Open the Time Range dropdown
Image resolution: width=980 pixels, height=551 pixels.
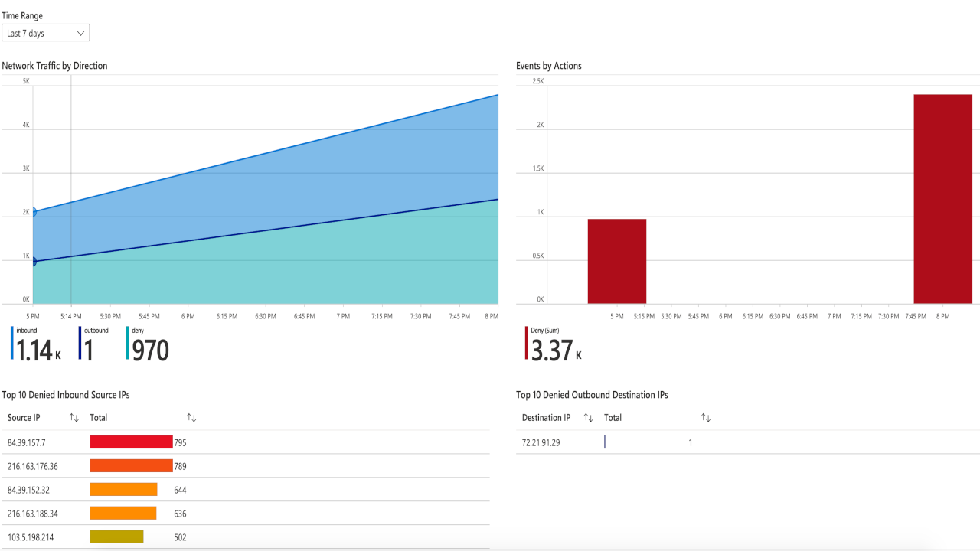point(46,33)
